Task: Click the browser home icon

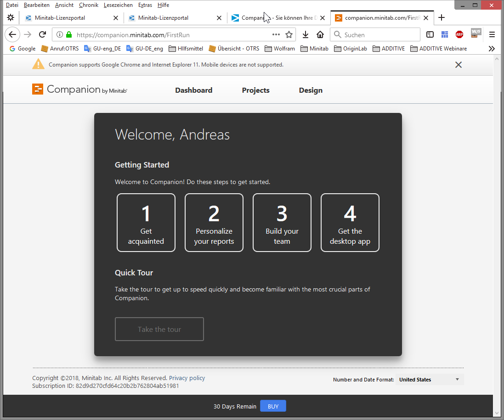Action: pos(320,35)
